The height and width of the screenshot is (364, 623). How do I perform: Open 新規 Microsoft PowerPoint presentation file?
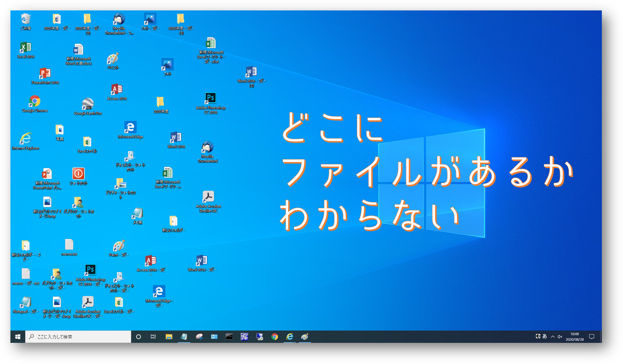click(x=47, y=179)
